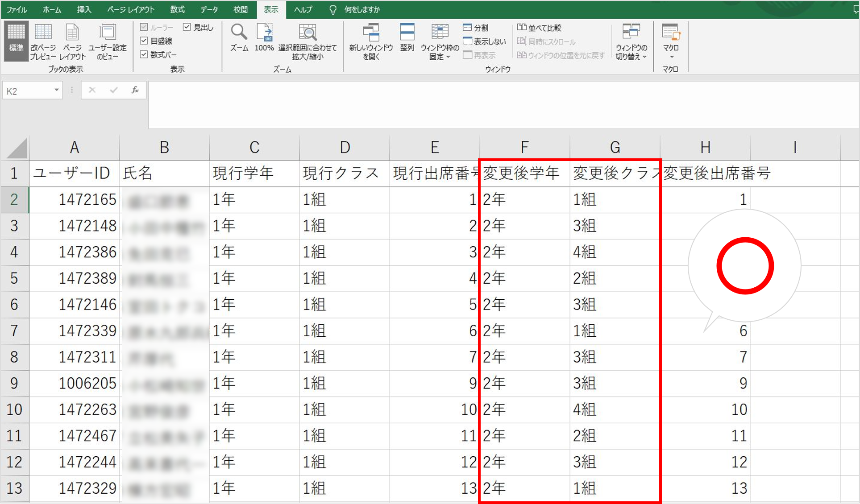
Task: Click the 分割 split button
Action: 476,28
